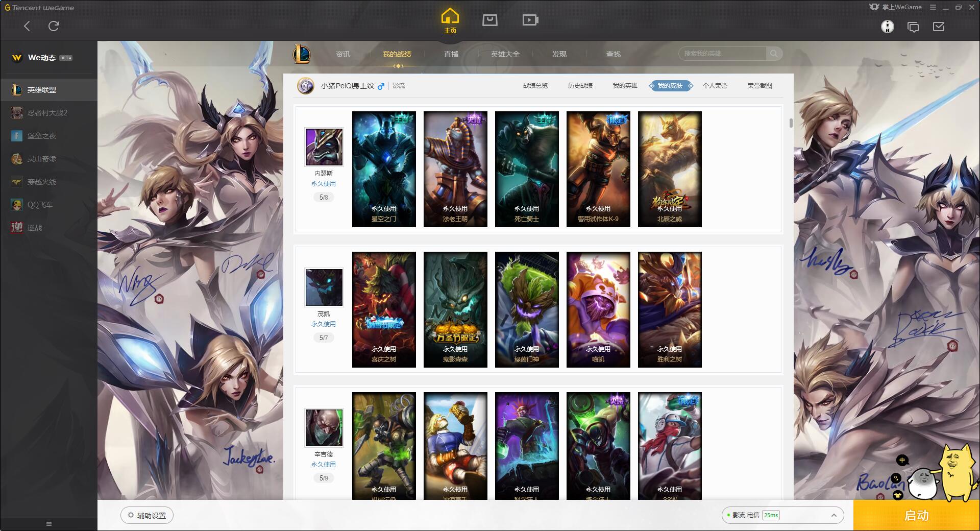Click the 永久使用 link under 内瑟斯

tap(324, 184)
